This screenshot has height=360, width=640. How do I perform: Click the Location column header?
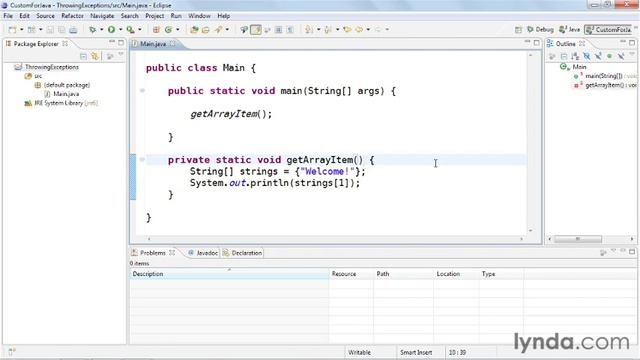click(x=456, y=274)
